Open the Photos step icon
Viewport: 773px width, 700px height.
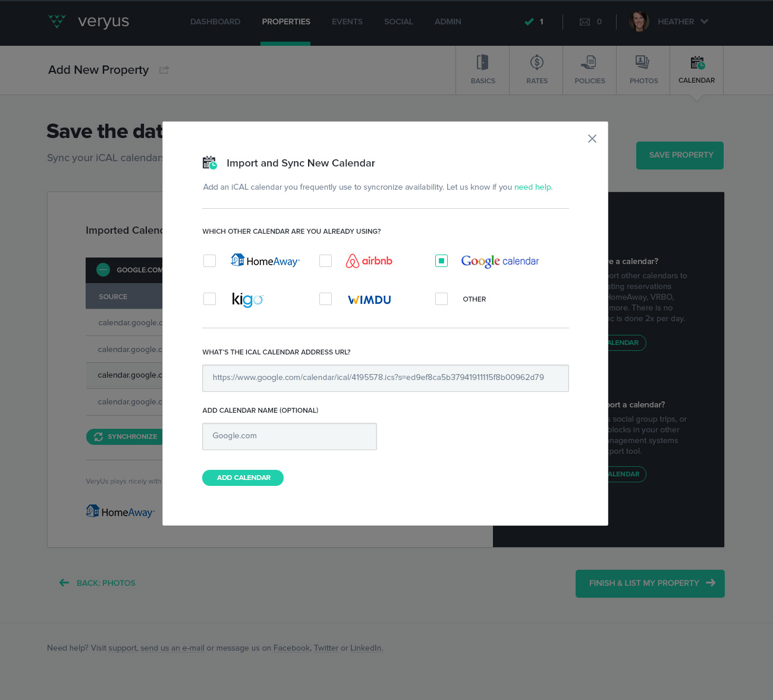[643, 62]
